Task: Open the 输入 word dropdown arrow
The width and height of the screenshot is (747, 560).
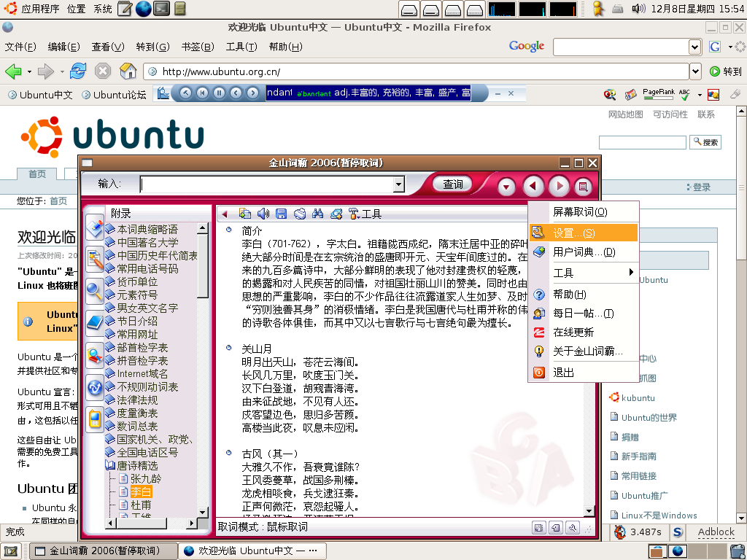Action: (x=399, y=184)
